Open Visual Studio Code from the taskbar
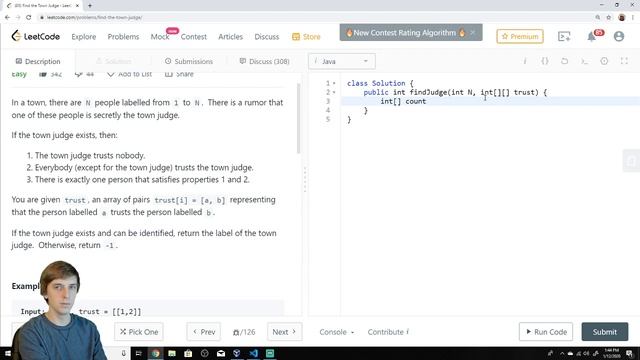Viewport: 640px width, 360px height. click(x=253, y=353)
